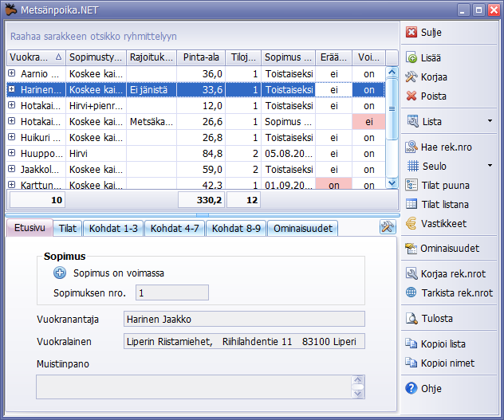Click the Tulosta print preview icon
The image size is (504, 420).
(x=411, y=319)
